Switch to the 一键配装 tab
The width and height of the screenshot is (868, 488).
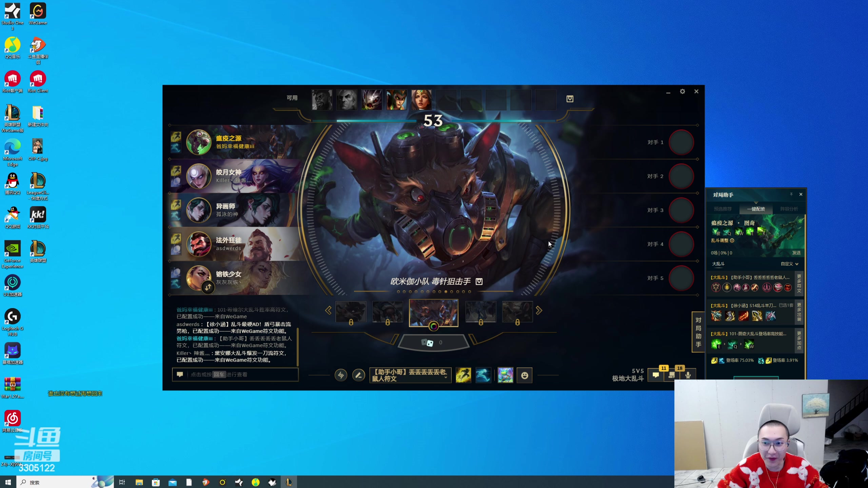click(x=756, y=209)
